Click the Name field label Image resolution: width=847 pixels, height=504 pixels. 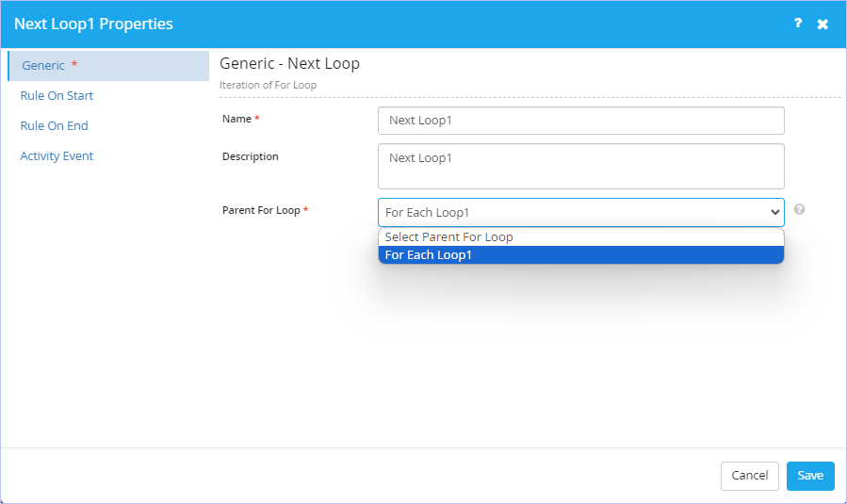click(x=237, y=119)
